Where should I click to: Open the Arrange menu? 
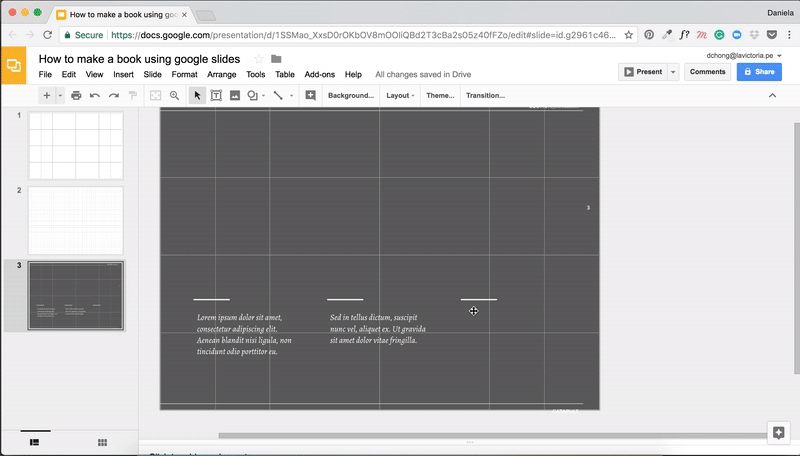point(221,74)
